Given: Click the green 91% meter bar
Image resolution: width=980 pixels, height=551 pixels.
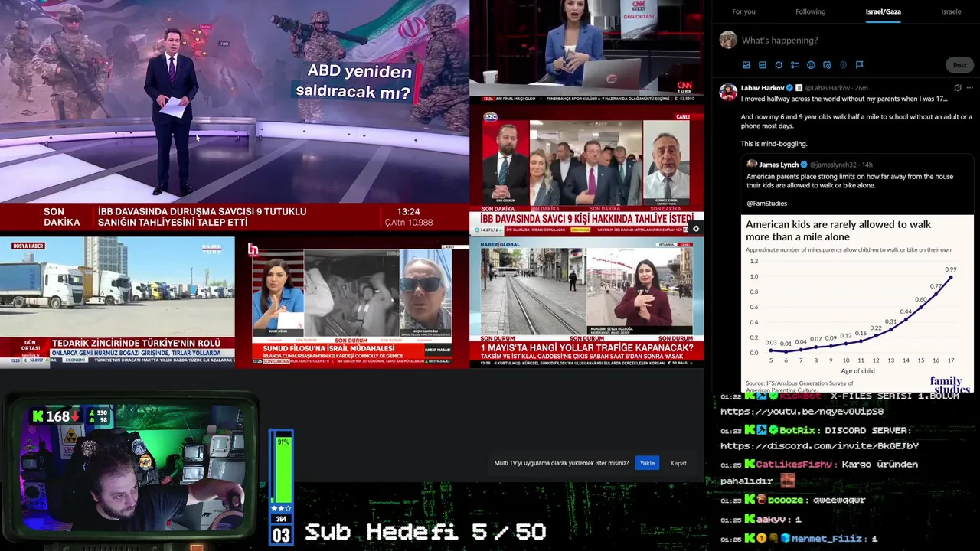Looking at the screenshot, I should (x=283, y=470).
